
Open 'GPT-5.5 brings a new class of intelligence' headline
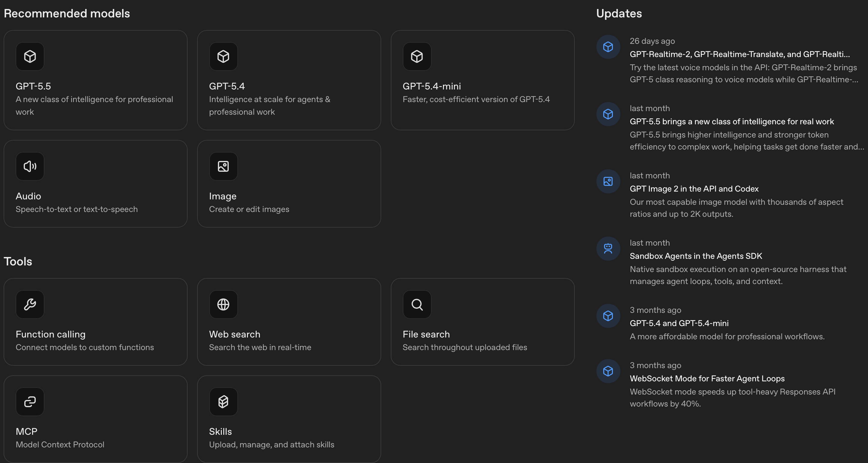(731, 122)
